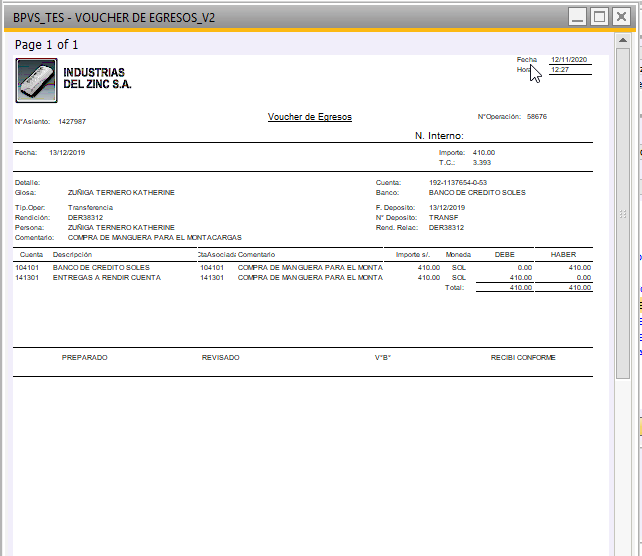The width and height of the screenshot is (642, 556).
Task: Click the vertical scrollbar thumb
Action: pyautogui.click(x=623, y=213)
